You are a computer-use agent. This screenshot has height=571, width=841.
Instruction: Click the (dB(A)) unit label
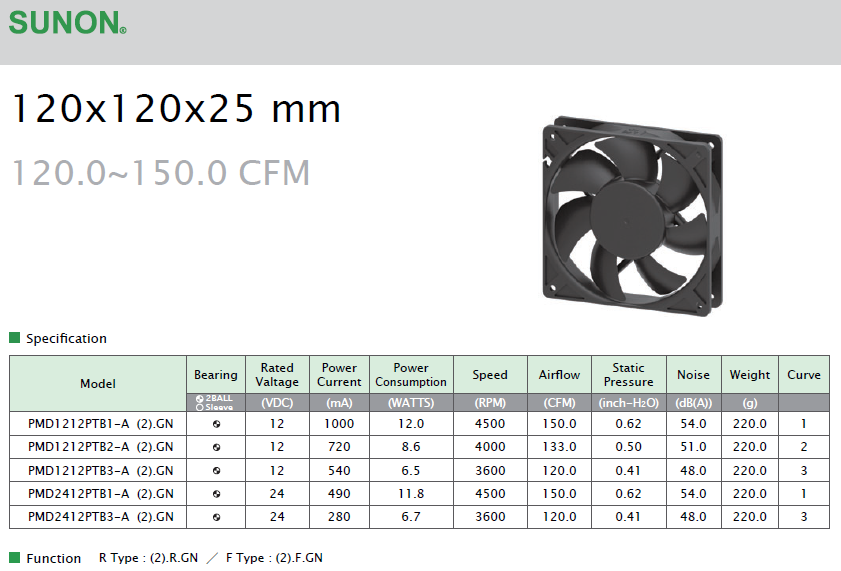[694, 403]
